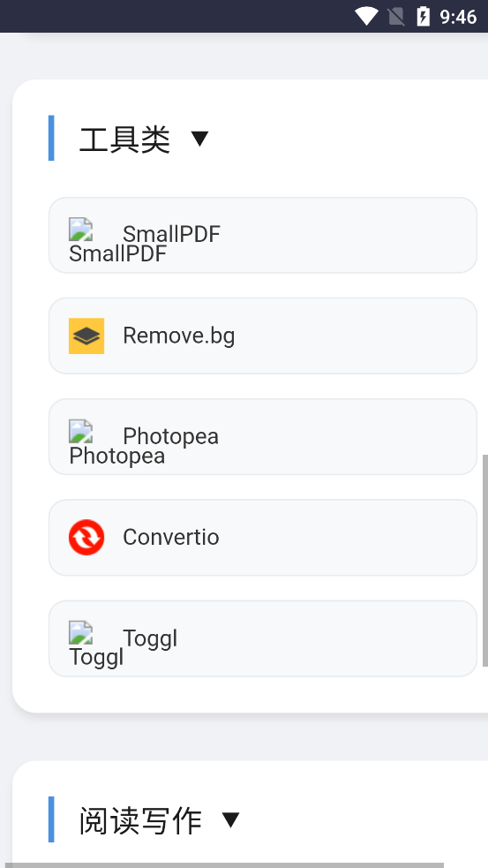Click the broken Toggl image icon
Screen dimensions: 488x868
point(81,632)
